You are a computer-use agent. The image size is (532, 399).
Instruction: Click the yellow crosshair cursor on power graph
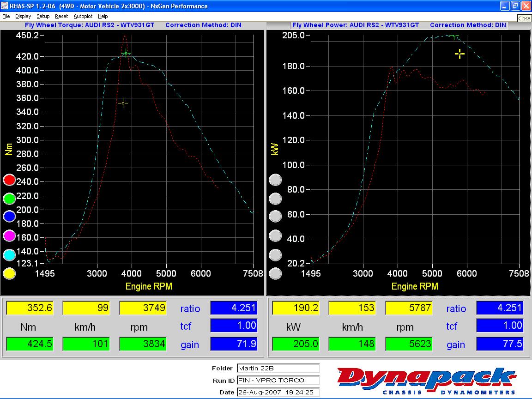(459, 54)
